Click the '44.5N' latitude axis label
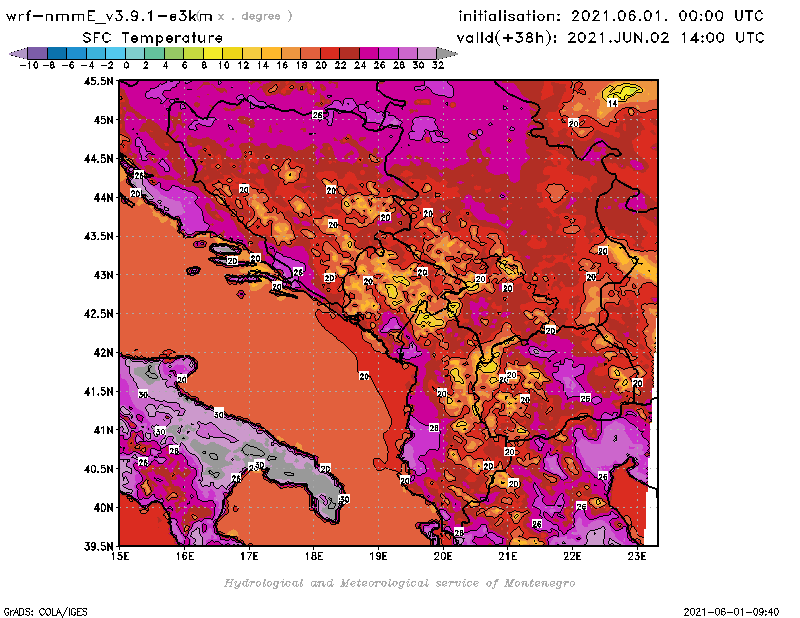This screenshot has width=800, height=618. click(98, 158)
